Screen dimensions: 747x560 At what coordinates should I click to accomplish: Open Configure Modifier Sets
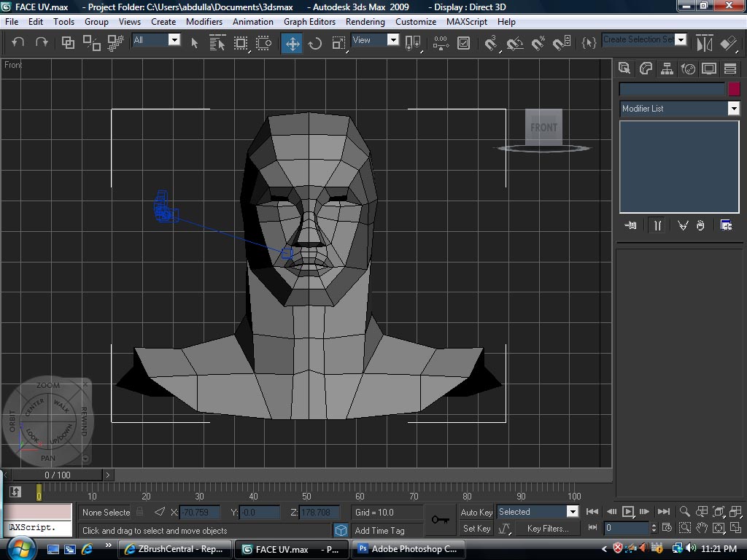(726, 225)
